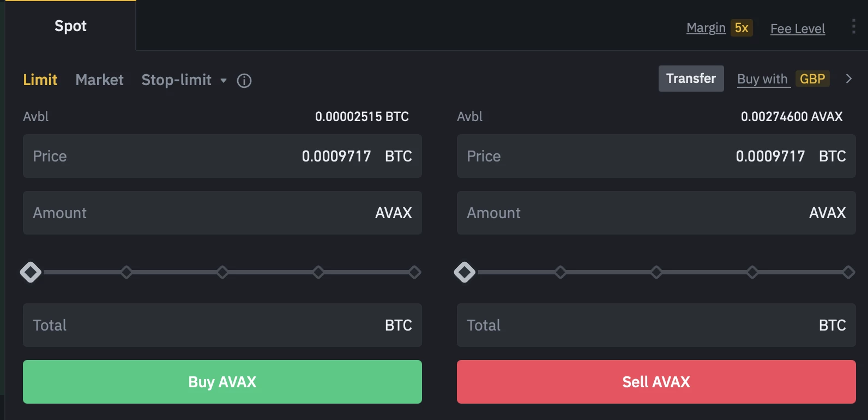This screenshot has width=868, height=420.
Task: Select the Limit order tab
Action: click(x=40, y=80)
